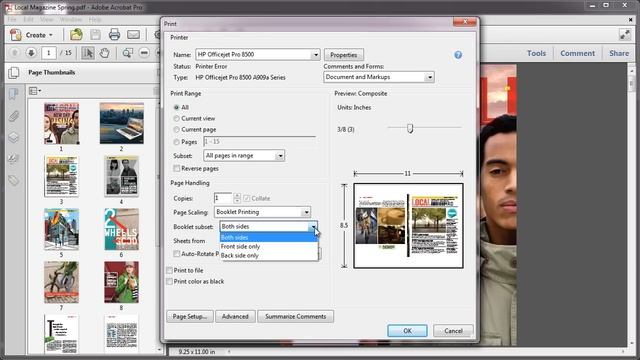Choose Front side only option

coord(269,247)
